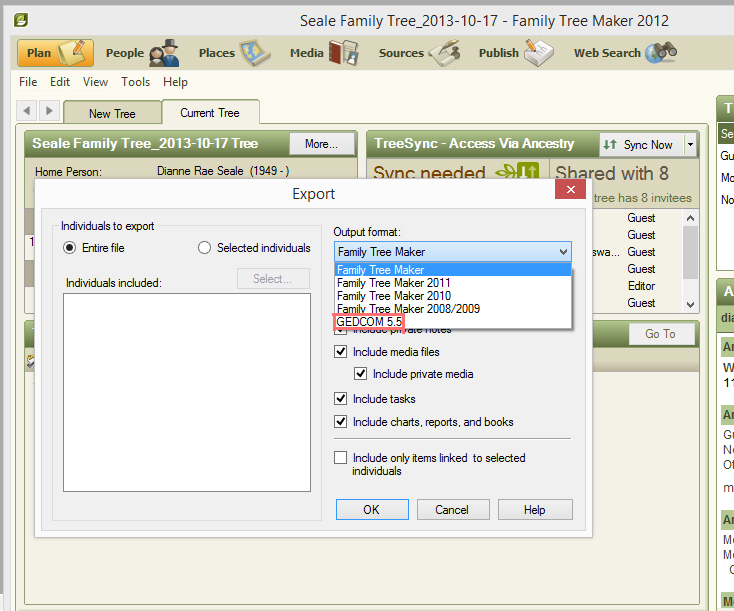The height and width of the screenshot is (611, 734).
Task: Click the Shared with 8 heading
Action: tap(612, 173)
